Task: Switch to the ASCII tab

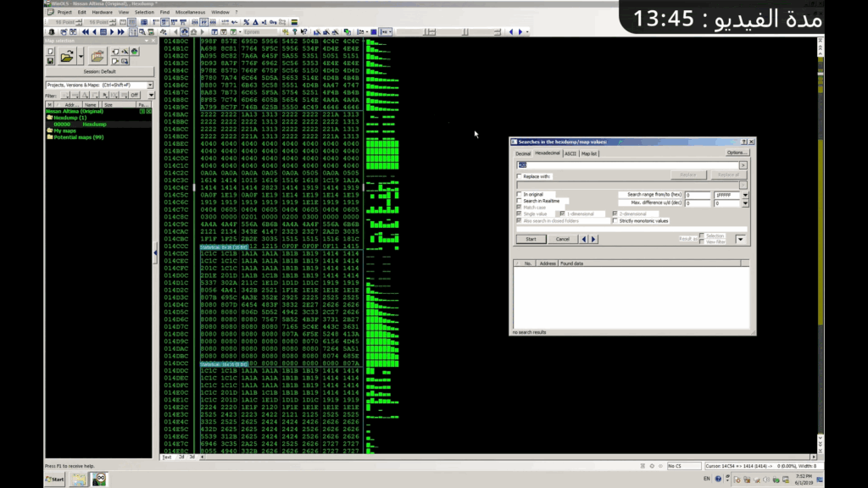Action: point(570,153)
